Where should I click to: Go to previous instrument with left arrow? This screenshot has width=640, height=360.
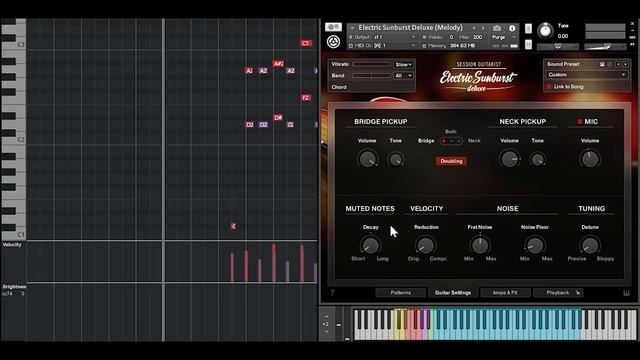click(474, 28)
